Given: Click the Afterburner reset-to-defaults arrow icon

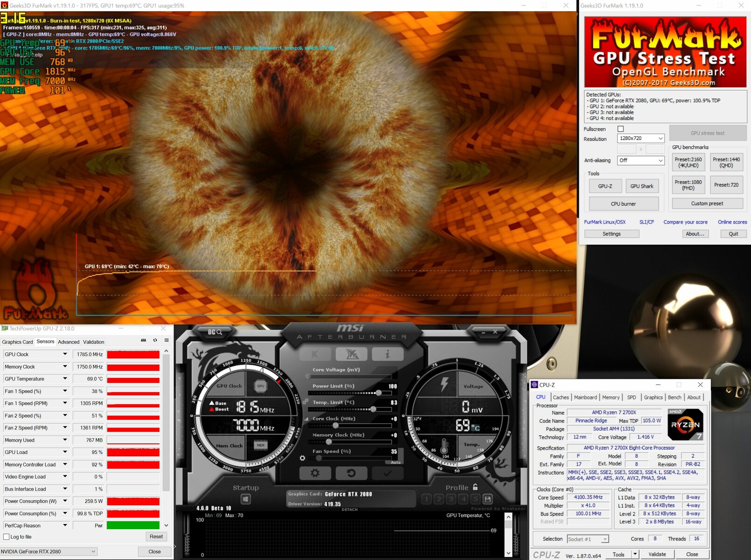Looking at the screenshot, I should 351,473.
